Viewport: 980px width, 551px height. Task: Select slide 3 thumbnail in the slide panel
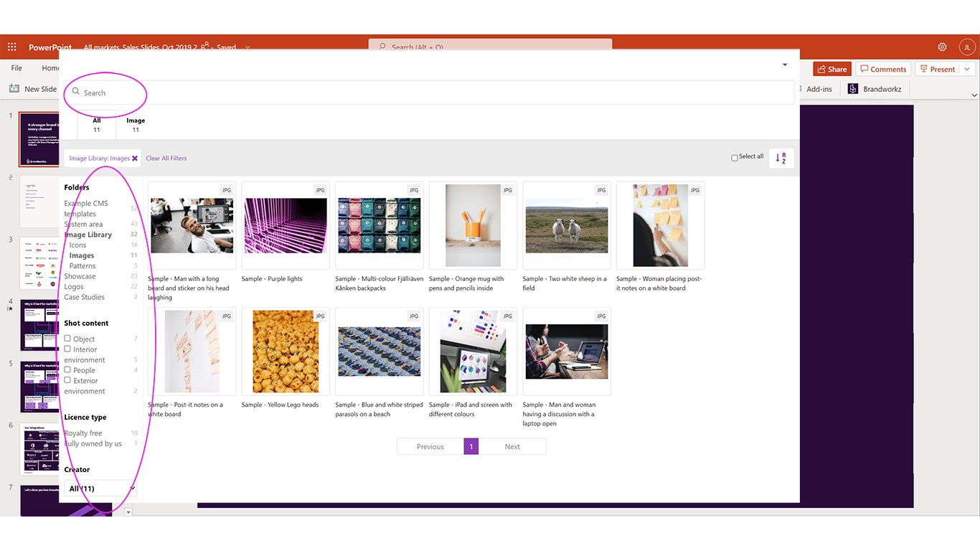point(39,263)
